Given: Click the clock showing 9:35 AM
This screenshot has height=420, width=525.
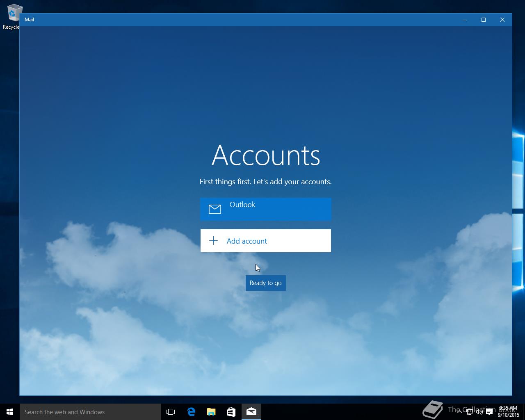Looking at the screenshot, I should point(508,411).
